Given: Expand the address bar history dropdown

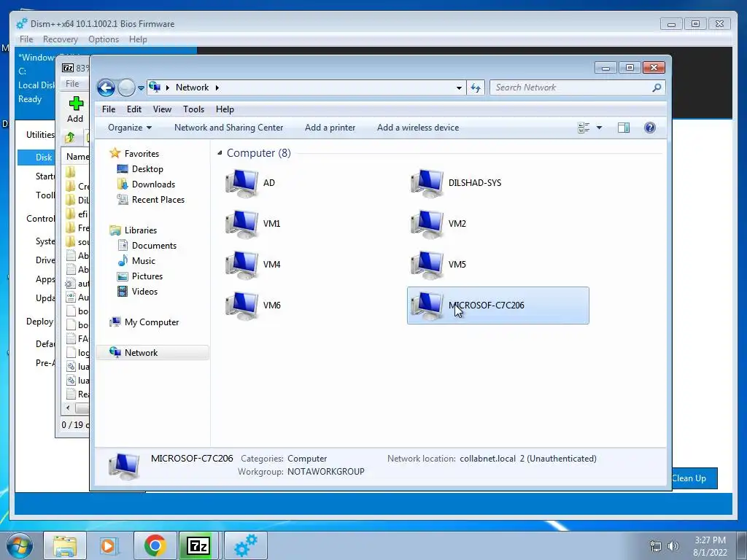Looking at the screenshot, I should pos(459,87).
